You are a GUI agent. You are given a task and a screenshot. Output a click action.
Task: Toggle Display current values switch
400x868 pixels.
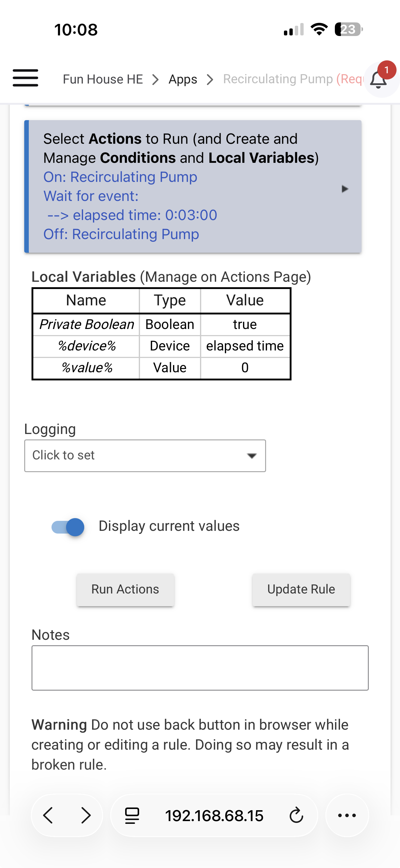(68, 527)
